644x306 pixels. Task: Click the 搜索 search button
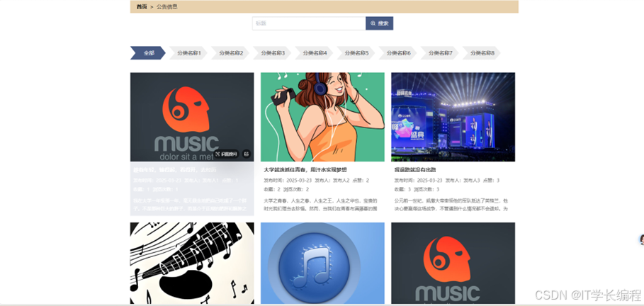(380, 23)
